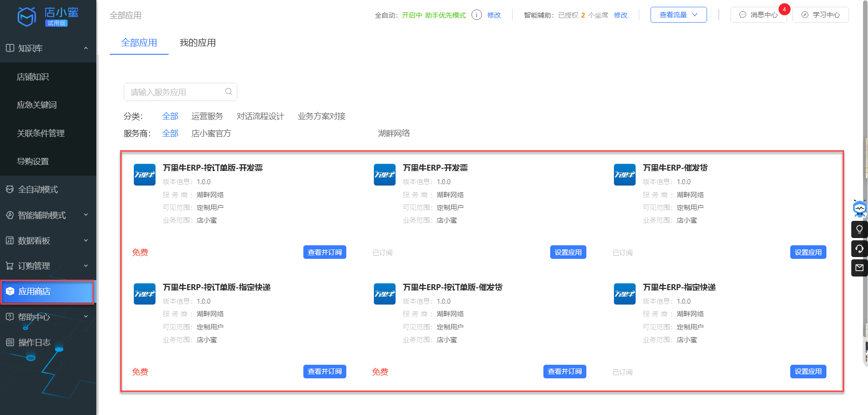Click the 学习中心 compass icon

(805, 15)
